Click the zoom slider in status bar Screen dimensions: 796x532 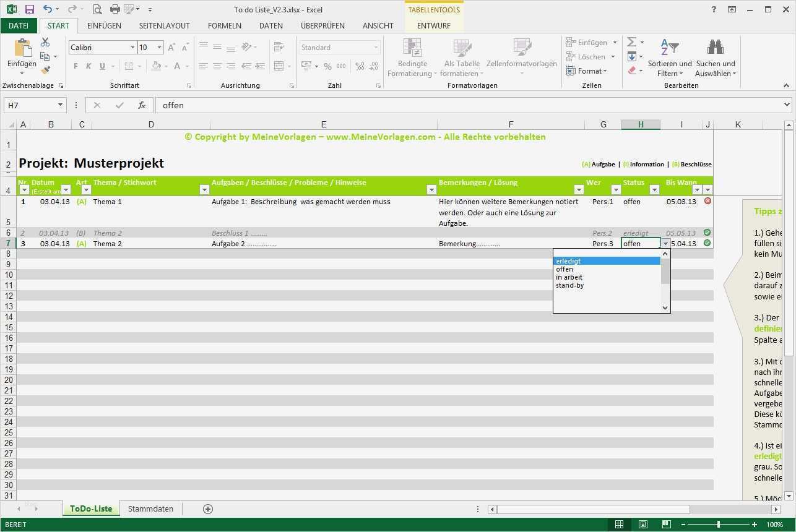(x=718, y=525)
